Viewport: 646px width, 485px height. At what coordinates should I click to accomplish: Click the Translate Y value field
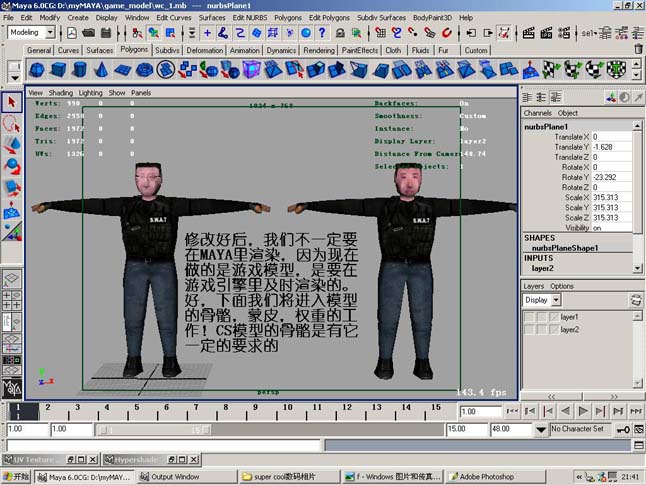click(x=612, y=147)
